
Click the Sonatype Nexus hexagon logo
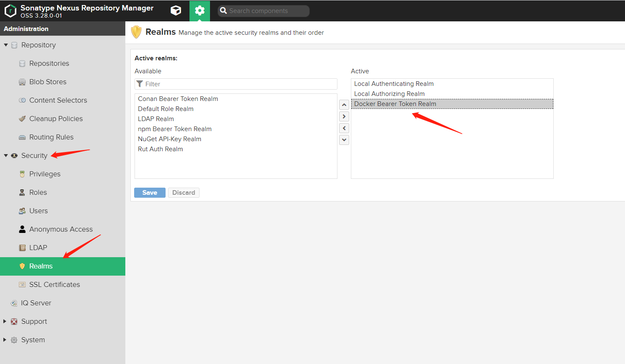point(10,11)
